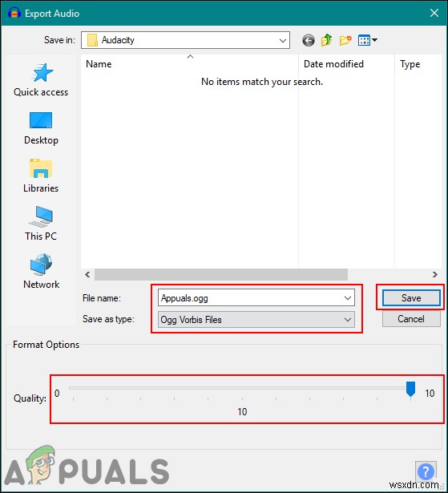
Task: Expand the File name dropdown arrow
Action: click(347, 298)
